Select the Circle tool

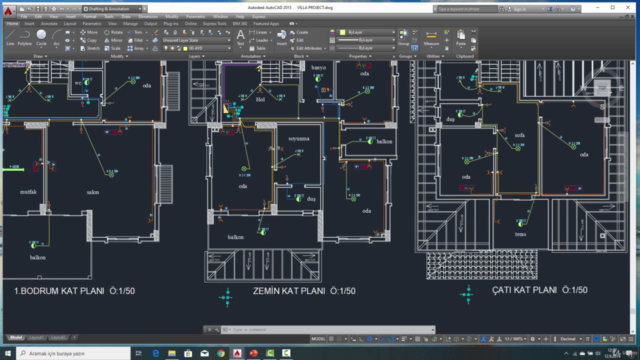coord(41,38)
